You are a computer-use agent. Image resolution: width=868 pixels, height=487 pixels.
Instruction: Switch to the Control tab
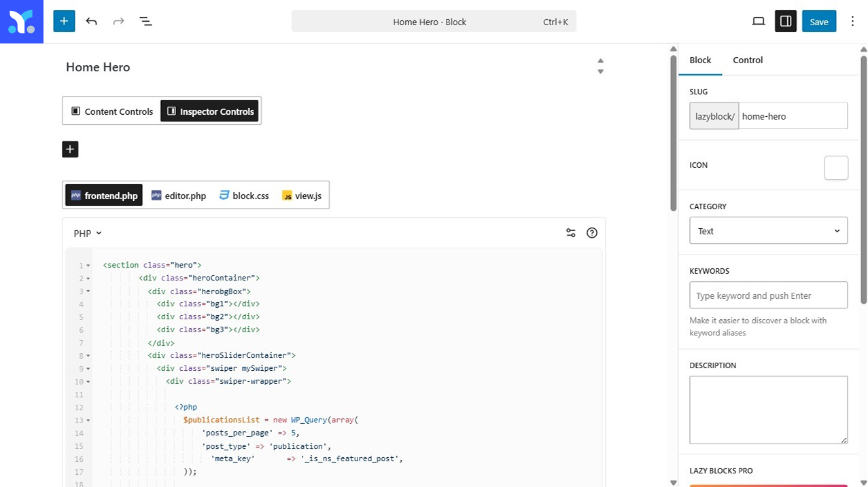(x=748, y=60)
